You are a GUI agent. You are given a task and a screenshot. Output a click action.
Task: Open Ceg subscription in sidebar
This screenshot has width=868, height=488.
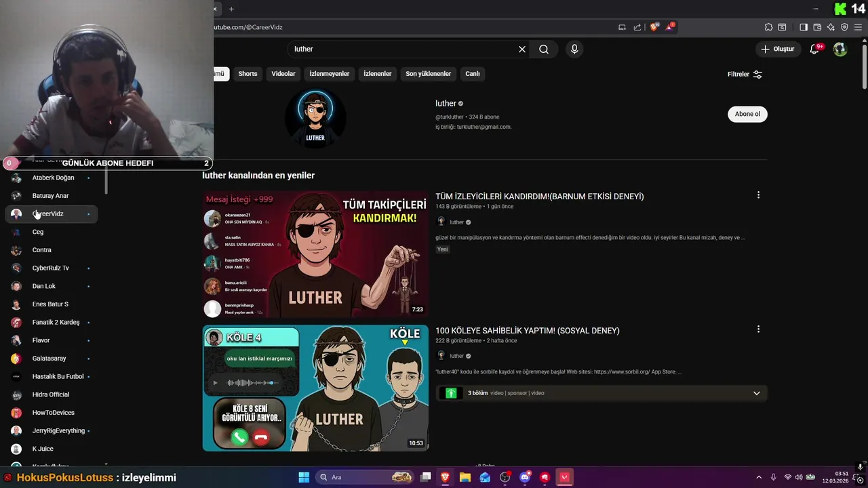pyautogui.click(x=52, y=232)
